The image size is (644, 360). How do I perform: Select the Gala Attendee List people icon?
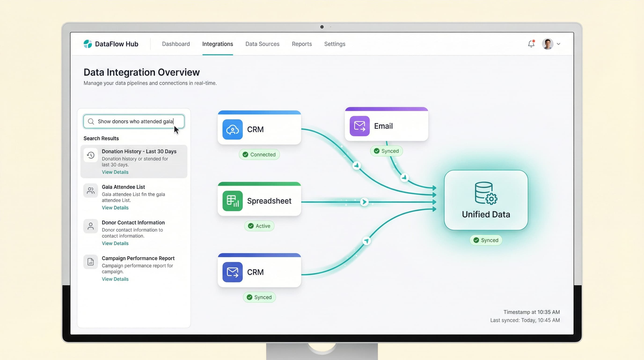[91, 191]
